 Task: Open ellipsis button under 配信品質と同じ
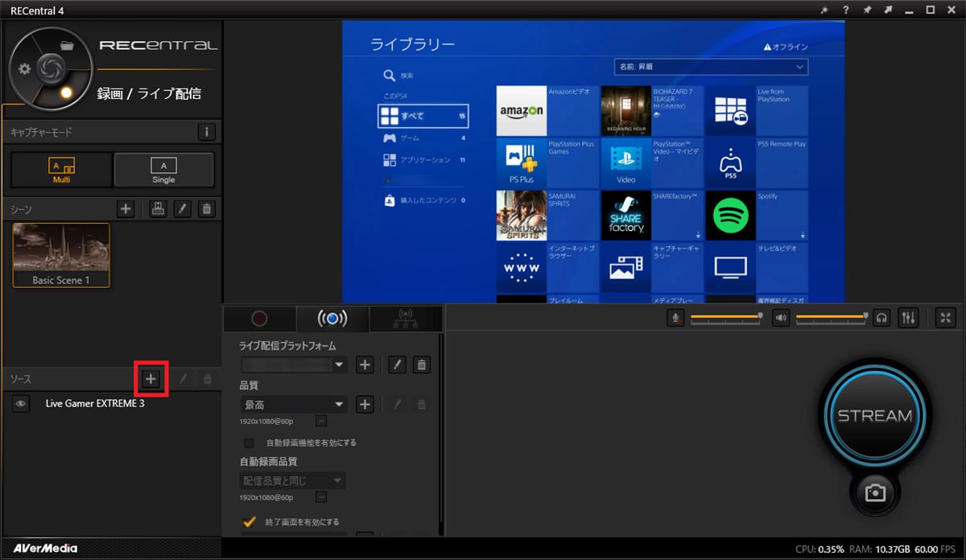tap(320, 498)
